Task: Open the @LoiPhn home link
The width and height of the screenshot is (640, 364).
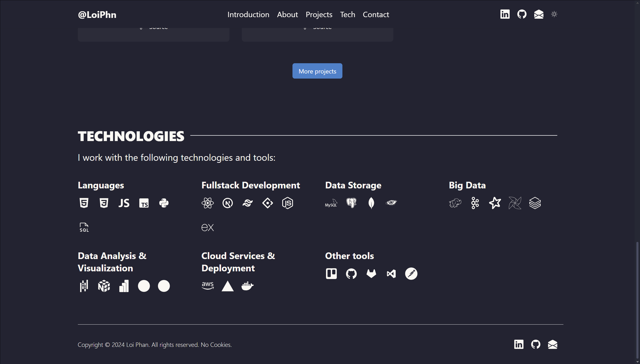Action: pyautogui.click(x=97, y=15)
